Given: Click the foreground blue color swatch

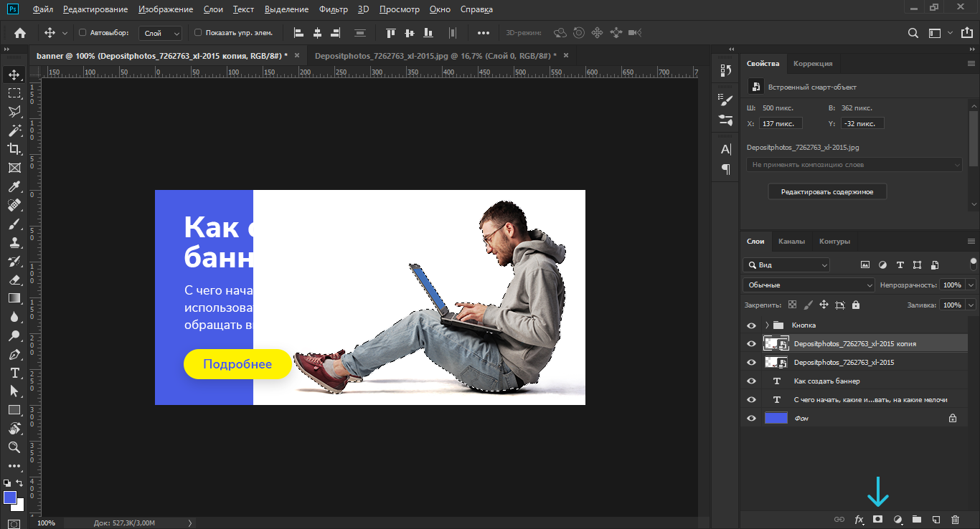Looking at the screenshot, I should [x=10, y=497].
